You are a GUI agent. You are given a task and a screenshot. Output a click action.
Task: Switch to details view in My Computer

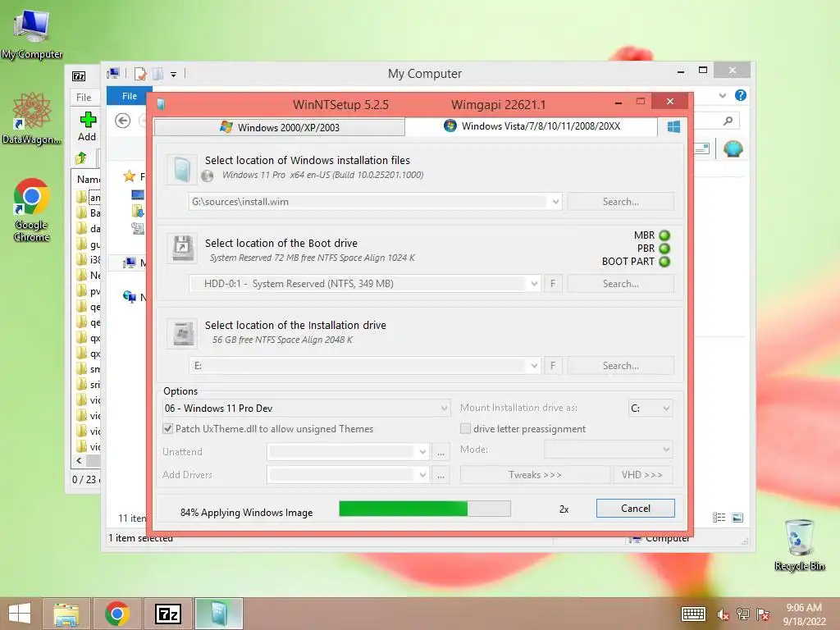pos(719,518)
